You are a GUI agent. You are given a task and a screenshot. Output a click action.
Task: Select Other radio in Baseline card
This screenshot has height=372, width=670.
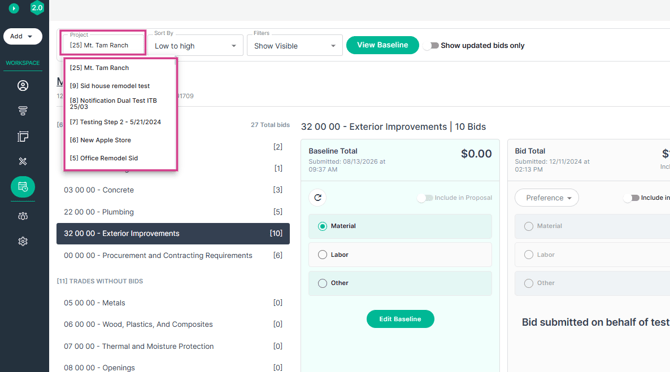coord(323,283)
